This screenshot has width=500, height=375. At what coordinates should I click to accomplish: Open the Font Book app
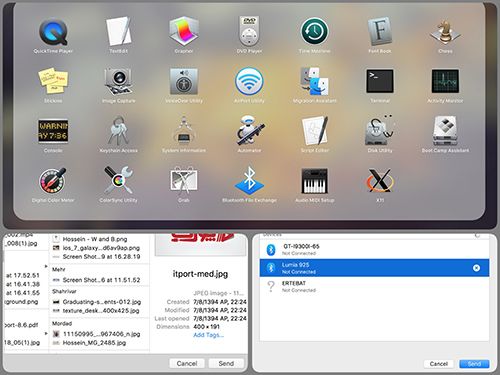[380, 32]
